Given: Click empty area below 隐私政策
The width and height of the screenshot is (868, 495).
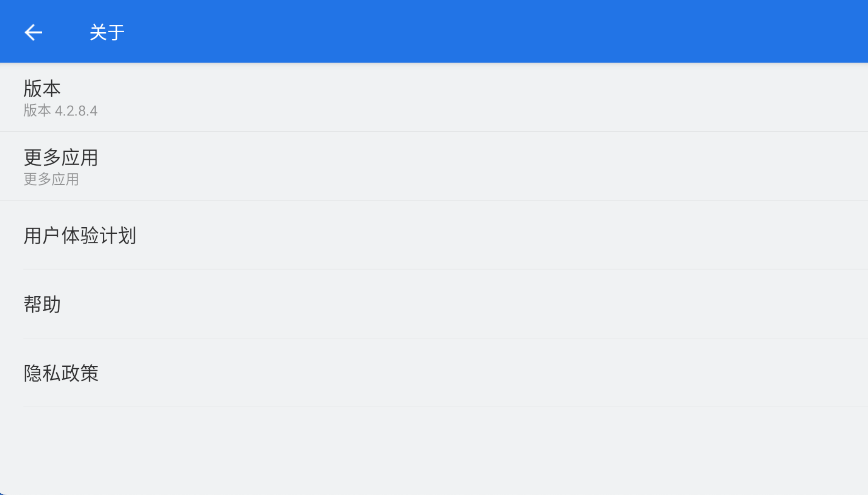Looking at the screenshot, I should pyautogui.click(x=434, y=451).
